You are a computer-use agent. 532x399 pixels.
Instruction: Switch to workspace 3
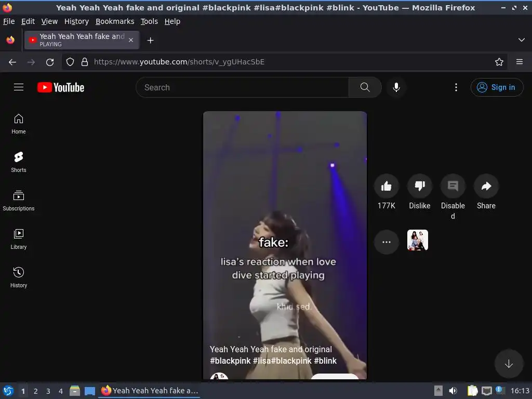(48, 391)
